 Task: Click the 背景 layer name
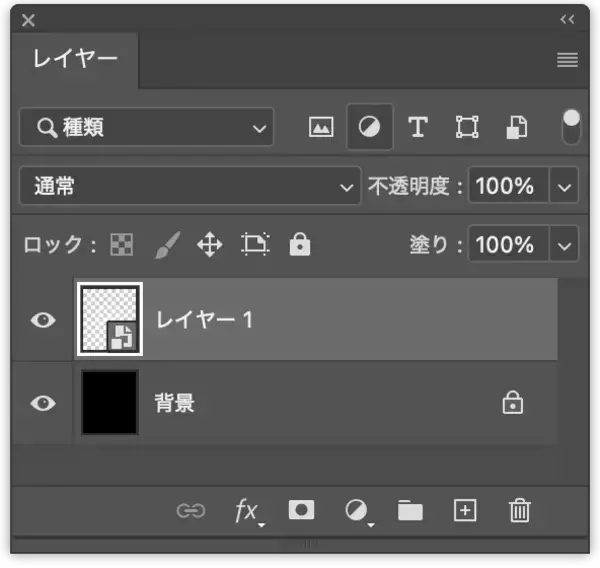(174, 403)
